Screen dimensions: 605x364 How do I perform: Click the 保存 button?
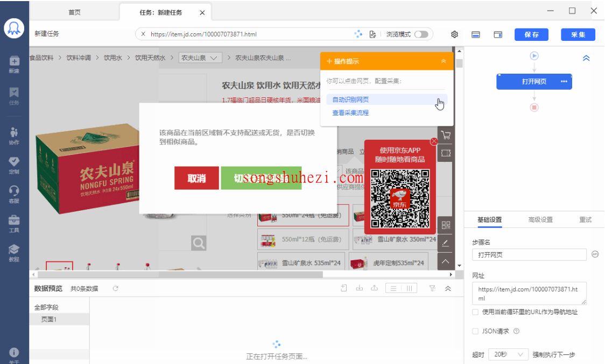[531, 35]
